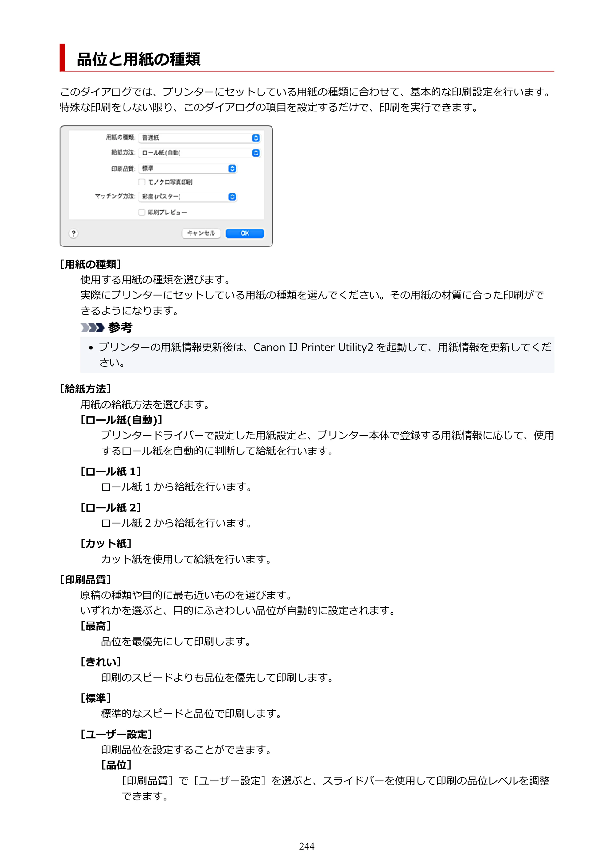Click the [カット紙] item heading
Image resolution: width=614 pixels, height=868 pixels.
click(x=106, y=544)
